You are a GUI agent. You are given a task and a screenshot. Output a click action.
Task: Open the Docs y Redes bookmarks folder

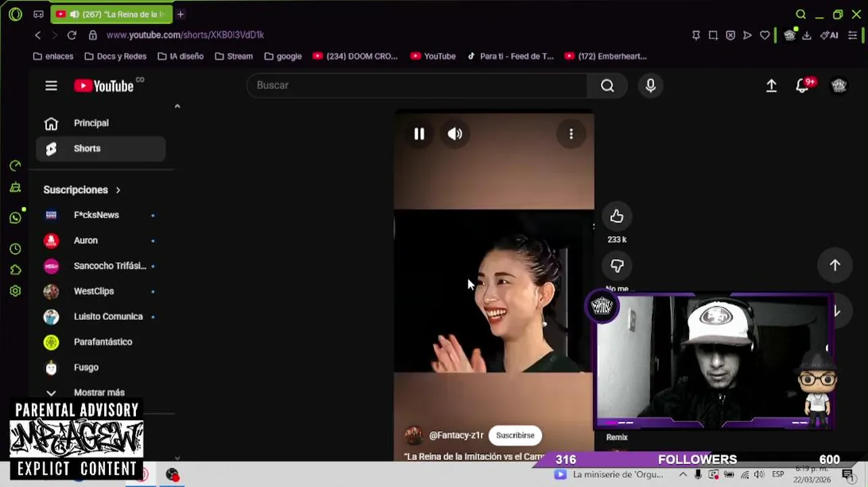(115, 56)
